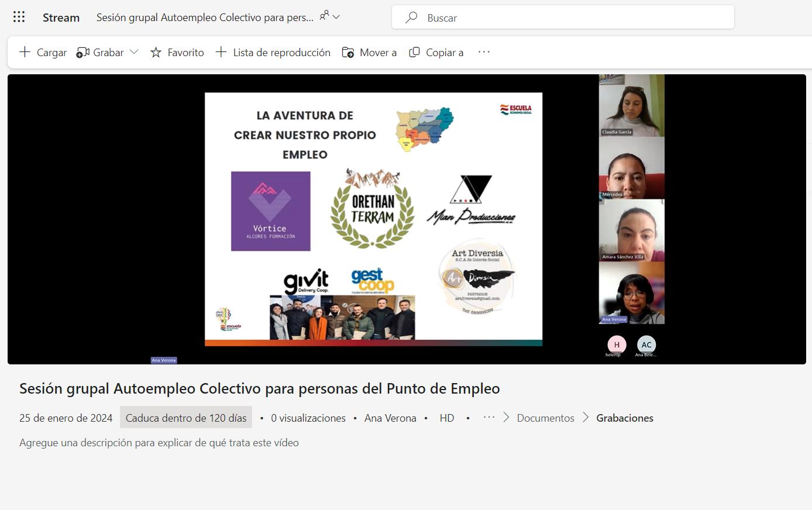This screenshot has width=812, height=510.
Task: Click the Caduca dentro de 120 días badge
Action: coord(186,418)
